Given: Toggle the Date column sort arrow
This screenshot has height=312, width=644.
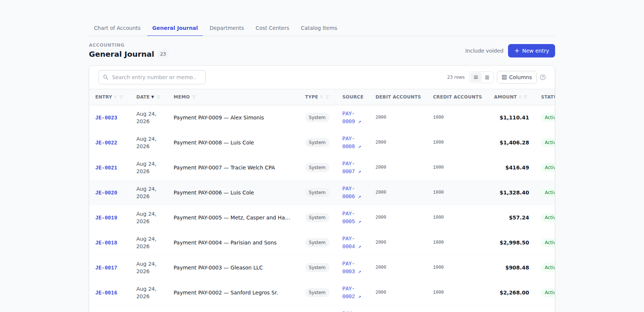Looking at the screenshot, I should [x=152, y=97].
